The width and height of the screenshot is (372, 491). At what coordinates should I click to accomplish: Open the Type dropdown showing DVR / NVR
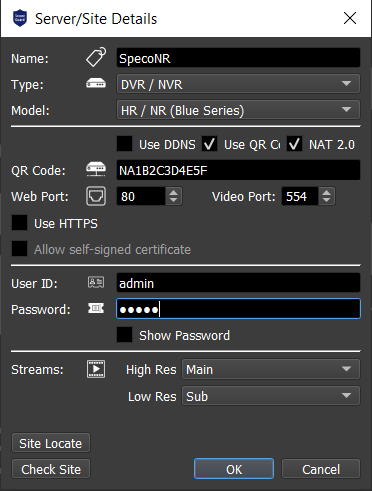point(238,84)
